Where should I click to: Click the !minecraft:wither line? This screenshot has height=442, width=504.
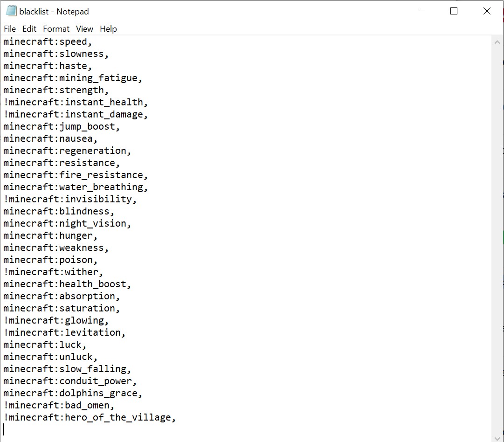[53, 272]
